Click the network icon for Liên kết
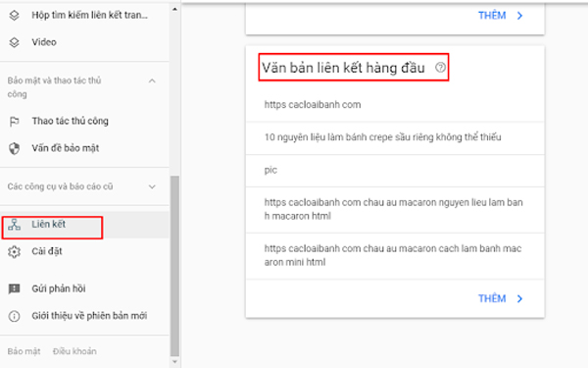Image resolution: width=588 pixels, height=368 pixels. pos(15,224)
